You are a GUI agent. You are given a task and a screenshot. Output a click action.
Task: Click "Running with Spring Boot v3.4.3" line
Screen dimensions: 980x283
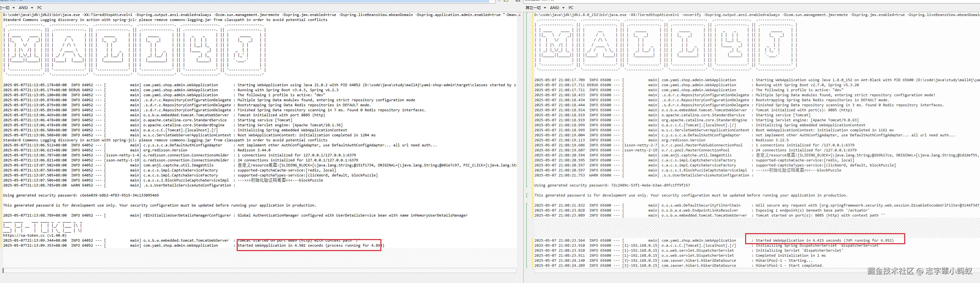tap(171, 90)
